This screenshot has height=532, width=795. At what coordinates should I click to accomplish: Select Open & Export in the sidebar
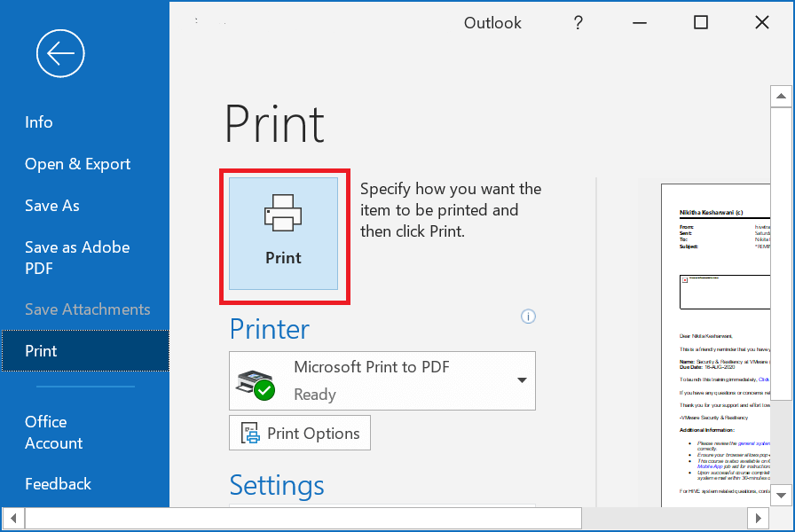(x=77, y=164)
